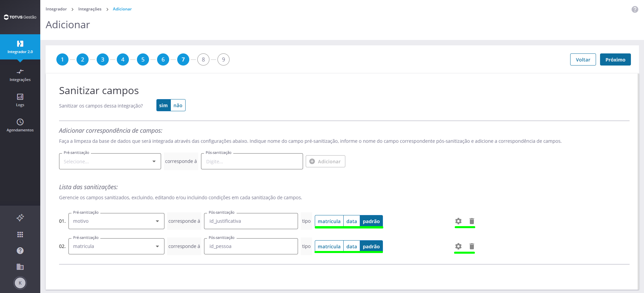Open settings gear for matricula row
This screenshot has width=644, height=293.
(458, 246)
